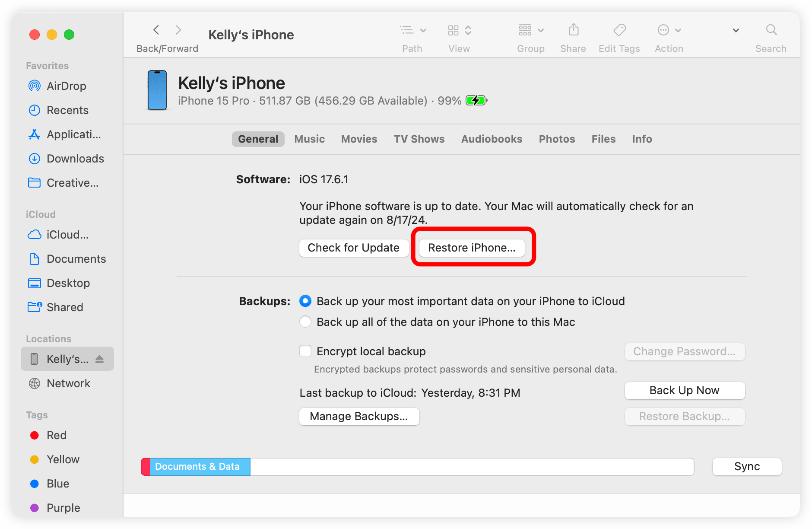812x529 pixels.
Task: Select the Yellow tag
Action: (67, 459)
